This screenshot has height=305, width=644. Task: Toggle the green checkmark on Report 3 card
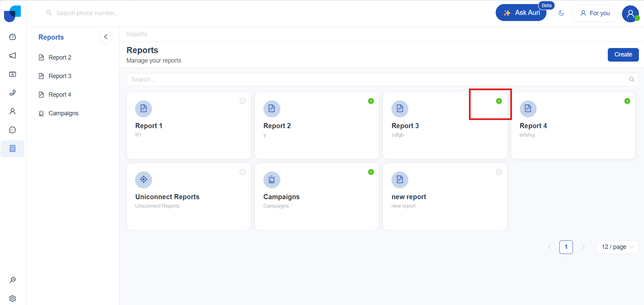click(x=499, y=101)
